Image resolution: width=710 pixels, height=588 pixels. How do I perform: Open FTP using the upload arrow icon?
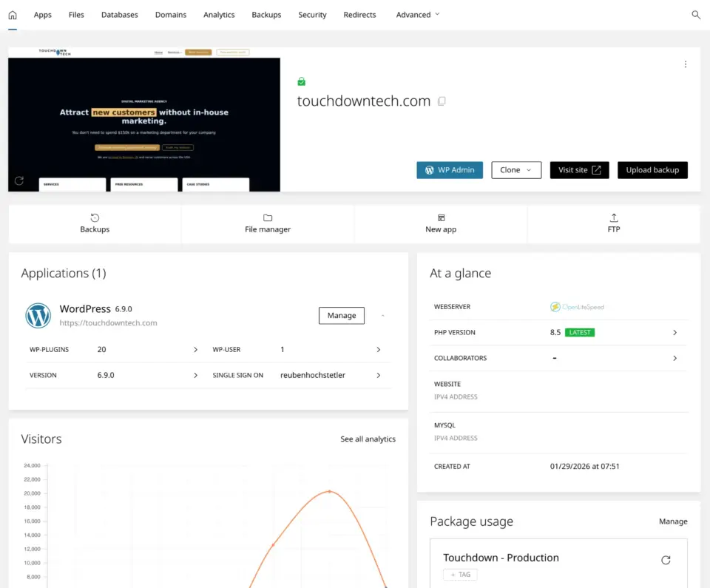(x=613, y=217)
